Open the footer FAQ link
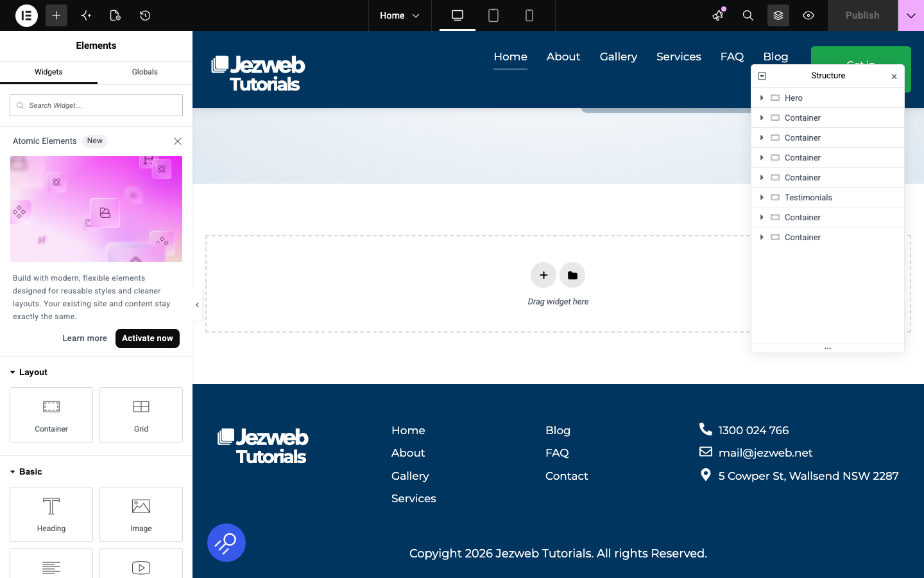The image size is (924, 578). tap(557, 453)
